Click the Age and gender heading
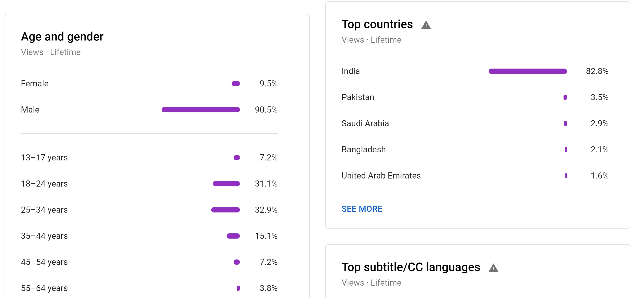Viewport: 644px width, 298px height. [x=62, y=37]
